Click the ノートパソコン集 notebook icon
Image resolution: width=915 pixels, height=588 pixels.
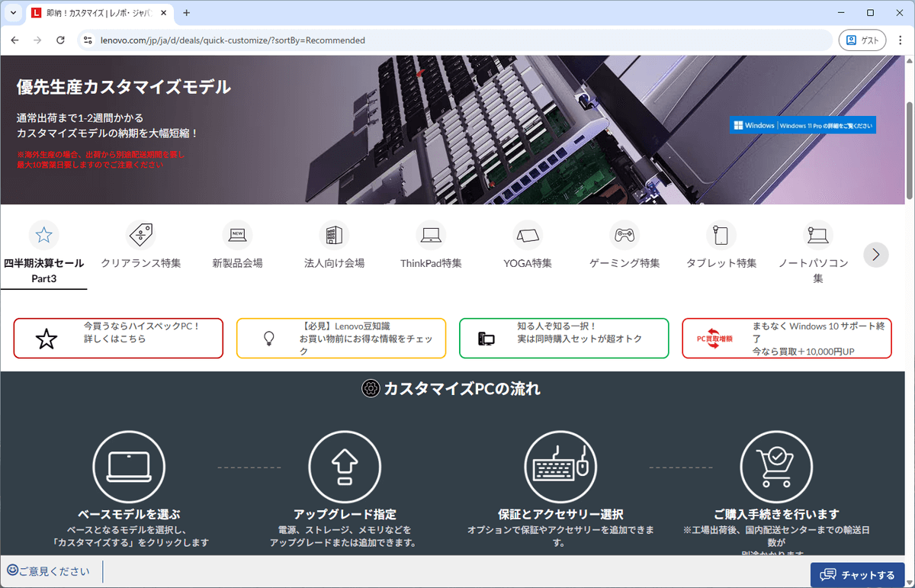(x=817, y=235)
